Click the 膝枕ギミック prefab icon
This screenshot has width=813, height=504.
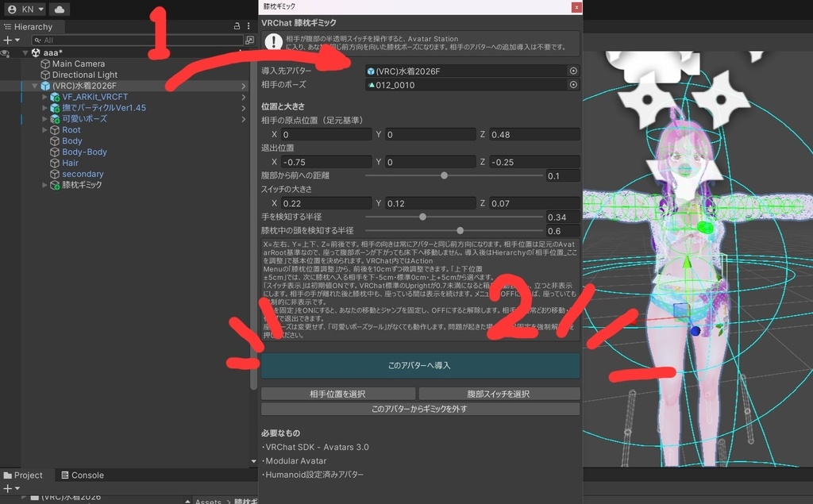(x=55, y=185)
